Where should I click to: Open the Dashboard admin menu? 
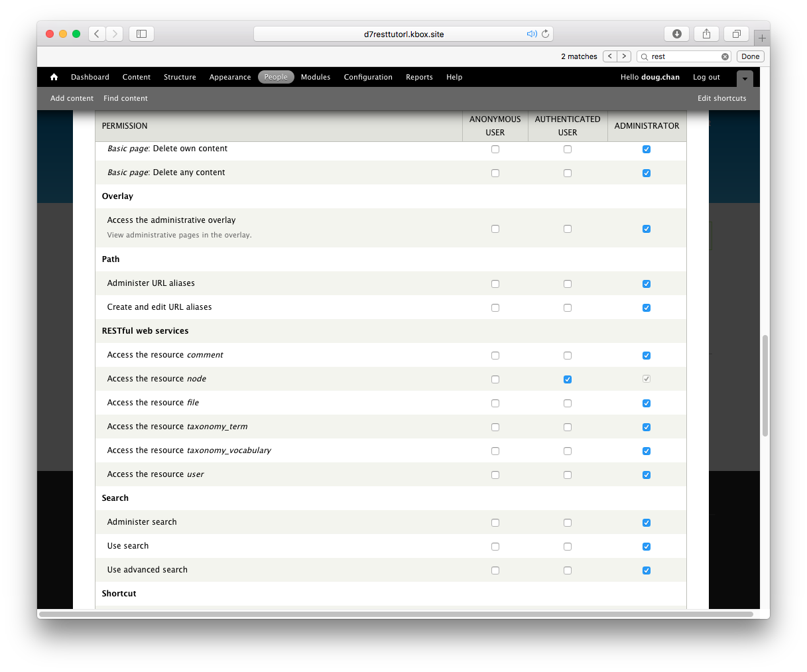90,77
